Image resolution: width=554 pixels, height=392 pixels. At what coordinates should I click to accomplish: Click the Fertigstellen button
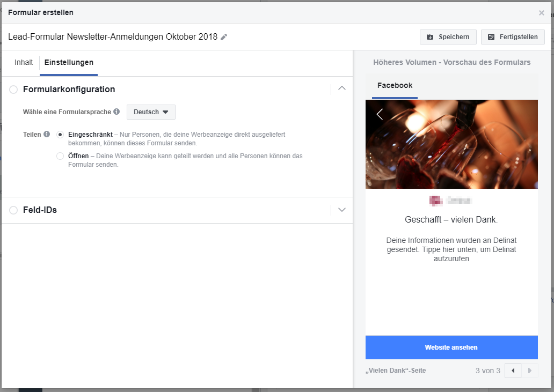coord(513,37)
